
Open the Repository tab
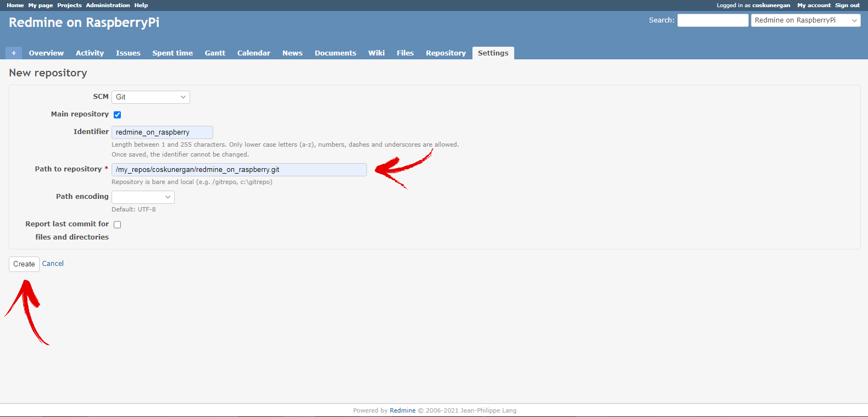446,53
